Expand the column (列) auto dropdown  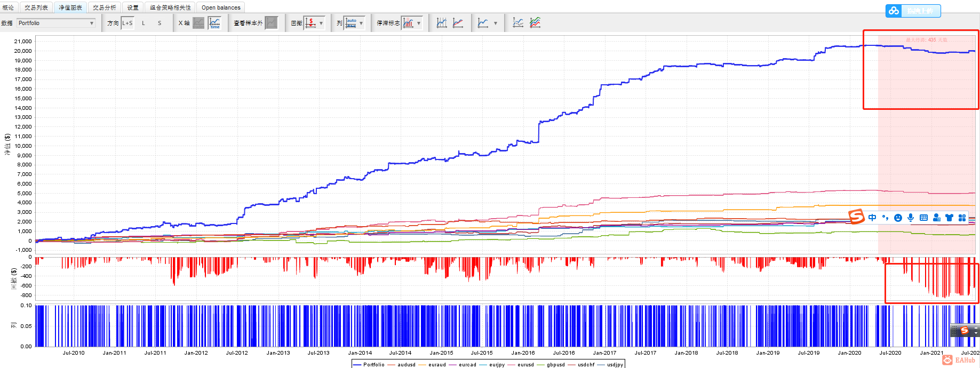(361, 23)
